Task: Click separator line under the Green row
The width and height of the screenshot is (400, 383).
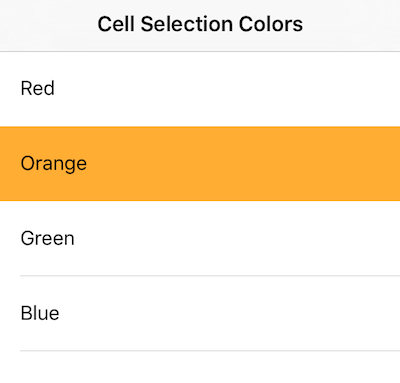Action: 210,276
